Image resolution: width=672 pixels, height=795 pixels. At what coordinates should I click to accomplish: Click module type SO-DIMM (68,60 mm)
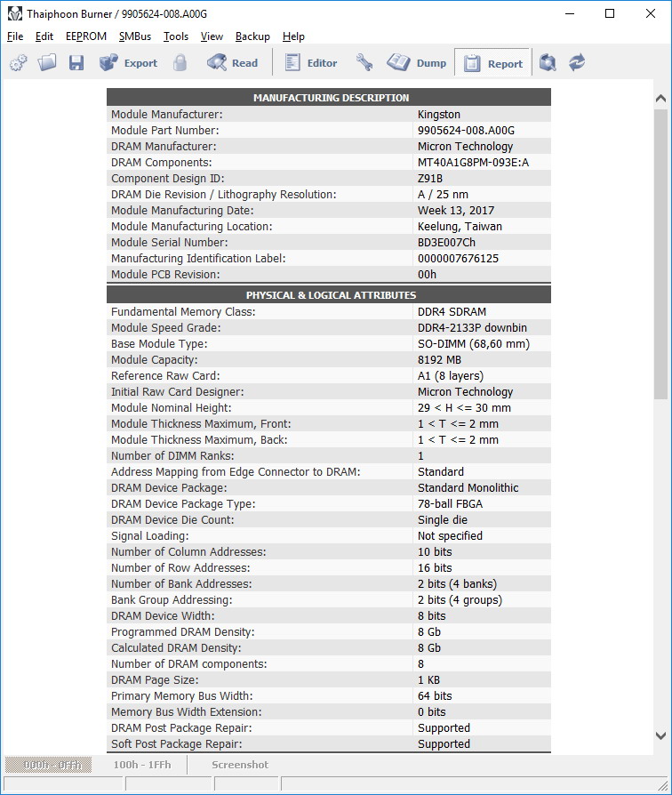tap(474, 344)
